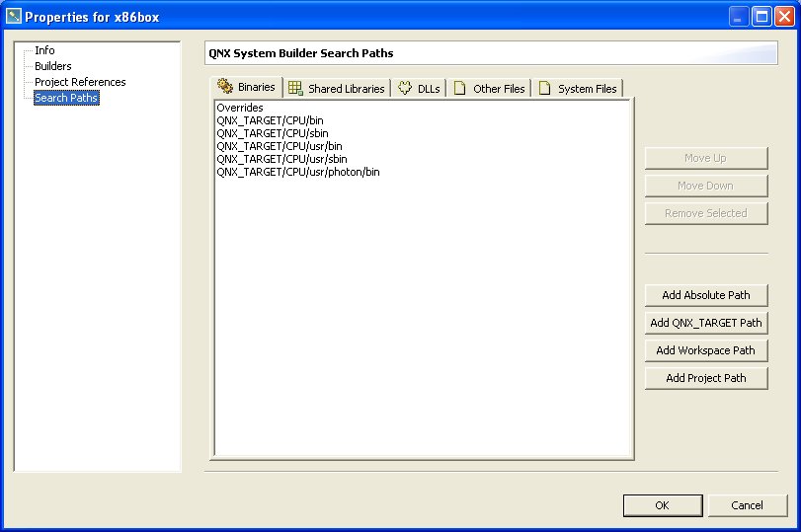This screenshot has width=801, height=532.
Task: Select the QNX_TARGET/CPU/usr/photon/bin path entry
Action: [x=297, y=172]
